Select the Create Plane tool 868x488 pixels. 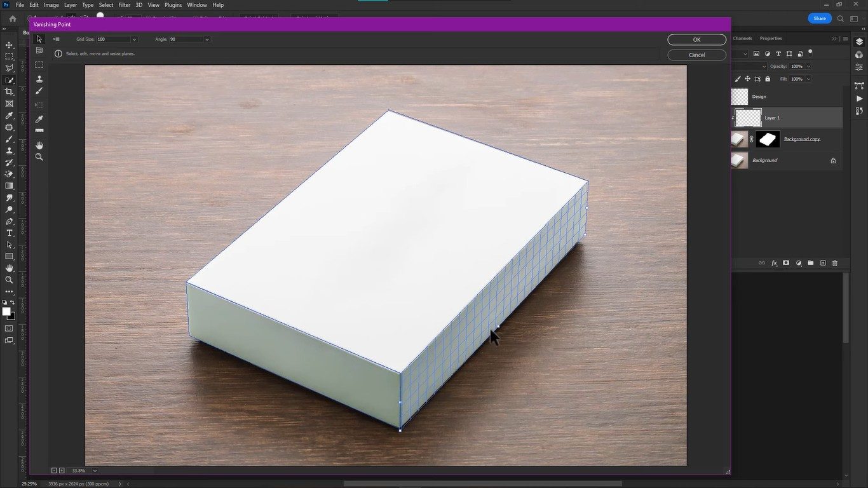pos(39,50)
